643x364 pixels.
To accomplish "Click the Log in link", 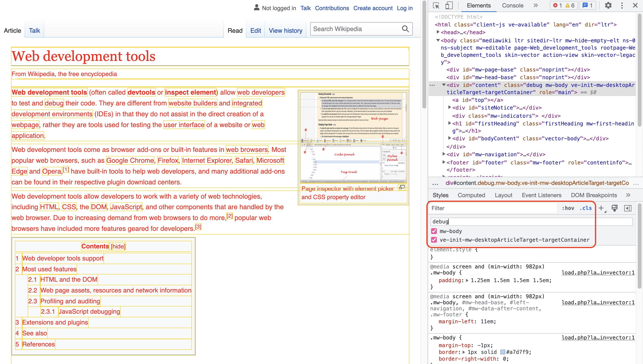I will click(x=405, y=8).
